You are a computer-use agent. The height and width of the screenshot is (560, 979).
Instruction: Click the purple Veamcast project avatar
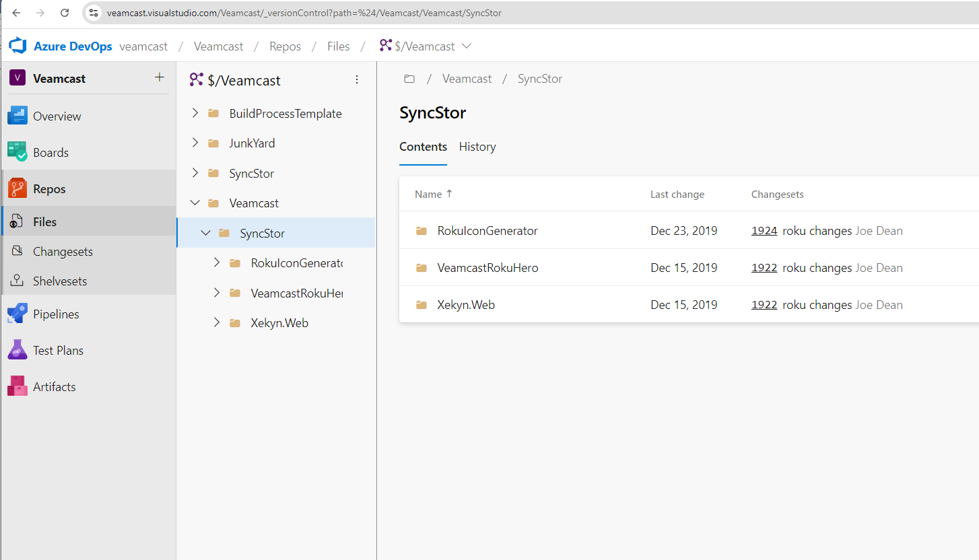coord(18,78)
